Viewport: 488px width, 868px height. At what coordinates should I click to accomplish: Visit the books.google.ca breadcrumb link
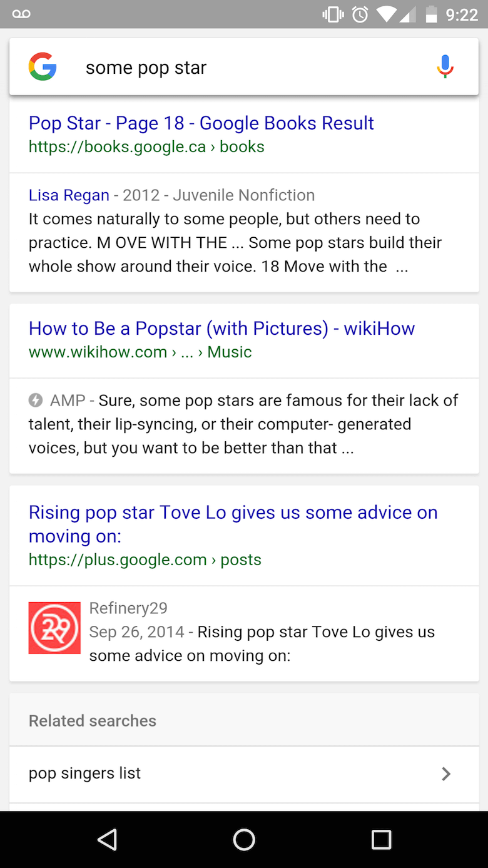pos(118,146)
